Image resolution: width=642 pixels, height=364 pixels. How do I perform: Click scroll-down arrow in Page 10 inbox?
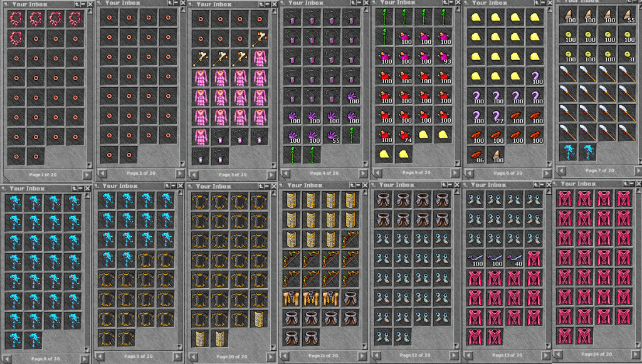tap(273, 347)
